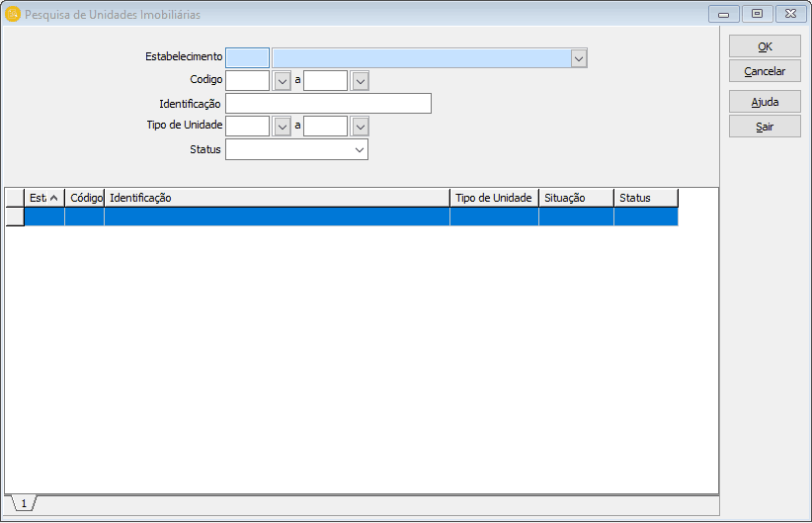Click the Código column header
Screen dimensions: 812x523
coord(85,198)
